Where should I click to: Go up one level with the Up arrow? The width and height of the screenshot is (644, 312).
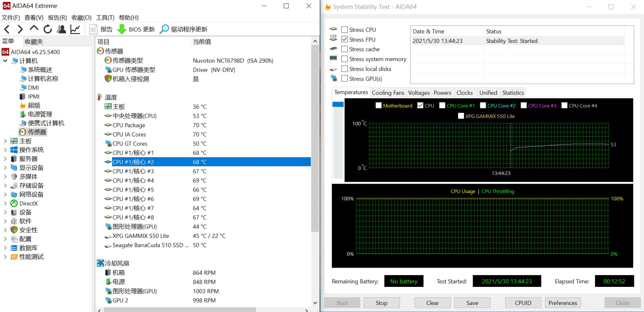click(x=34, y=29)
